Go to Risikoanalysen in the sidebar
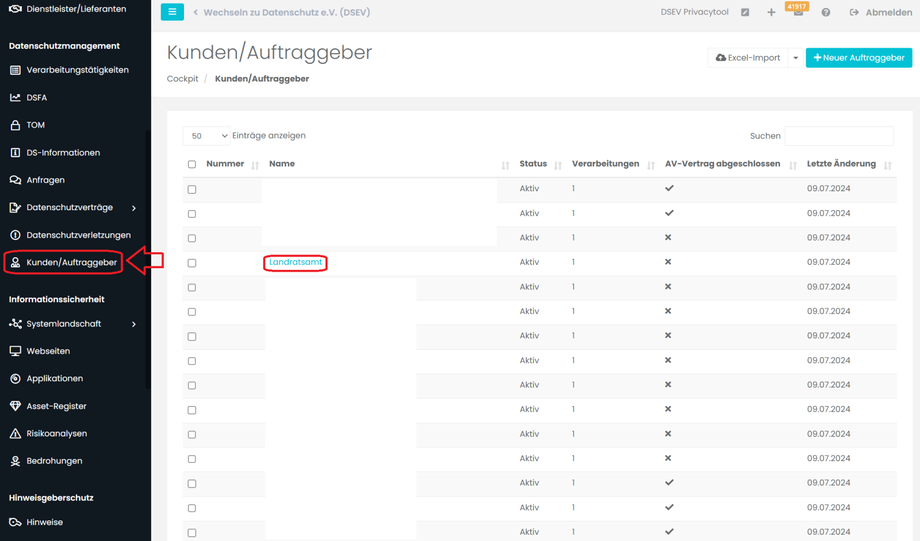 click(x=56, y=434)
